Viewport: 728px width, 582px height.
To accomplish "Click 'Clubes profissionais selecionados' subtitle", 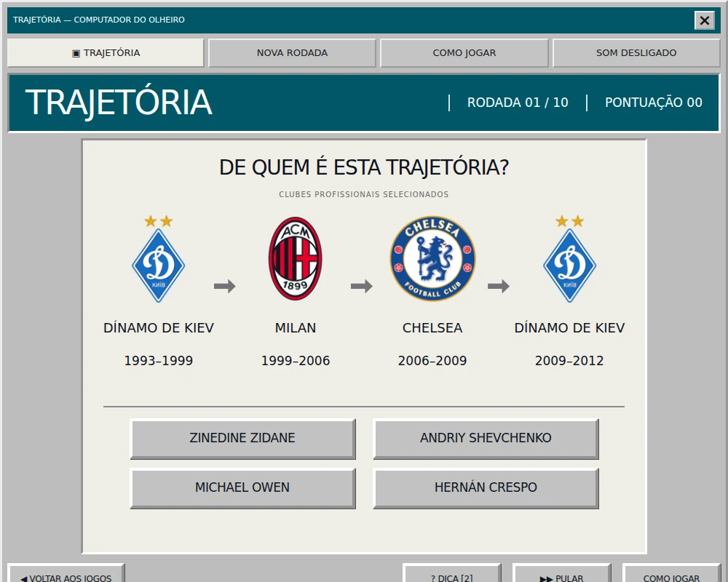I will click(363, 194).
